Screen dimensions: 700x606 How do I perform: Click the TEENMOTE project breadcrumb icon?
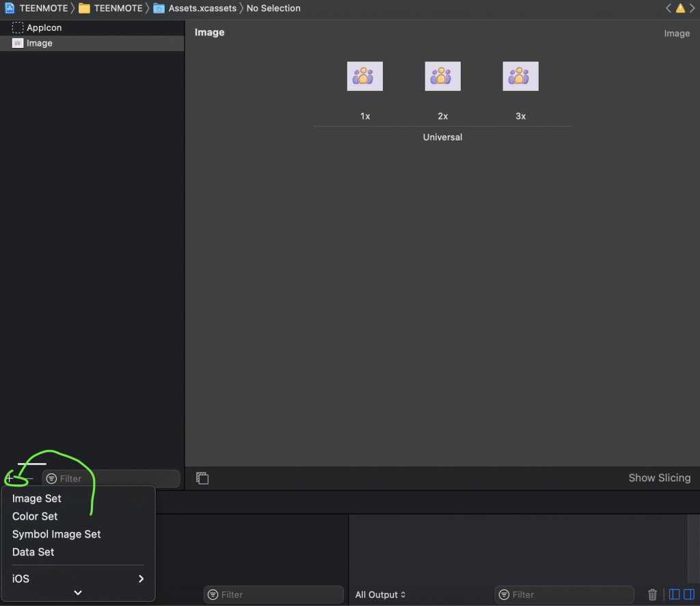tap(10, 8)
